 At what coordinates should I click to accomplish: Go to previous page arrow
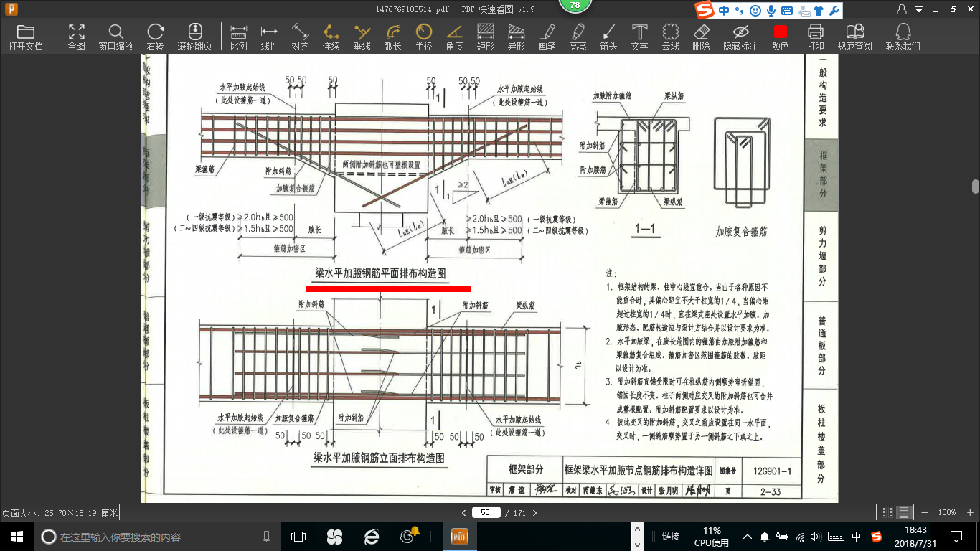click(464, 512)
